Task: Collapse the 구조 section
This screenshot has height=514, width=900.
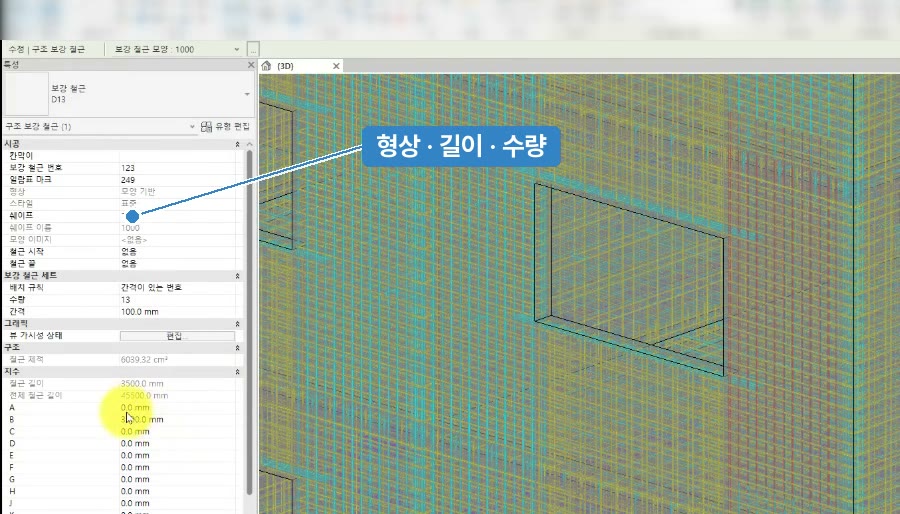Action: click(238, 348)
